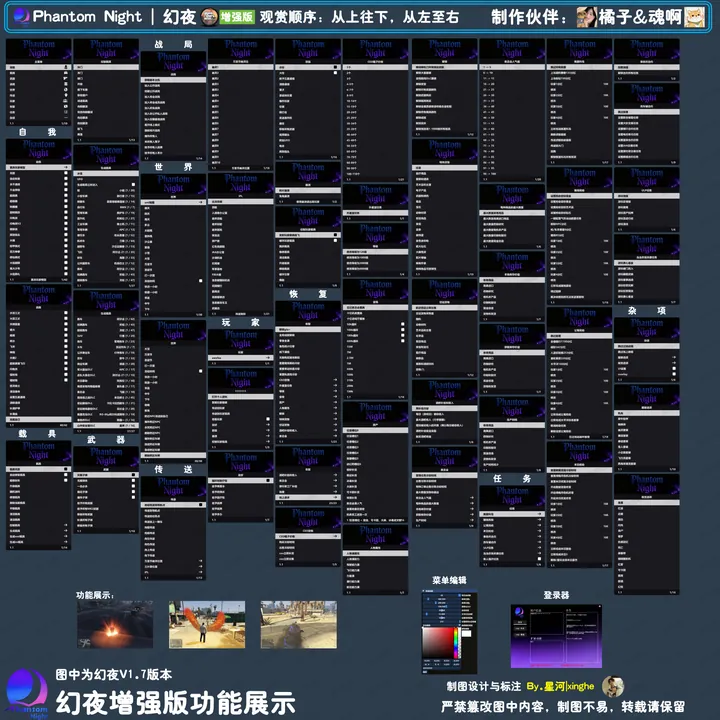
Task: Click the rainbow hue strip in menu editor
Action: (456, 642)
